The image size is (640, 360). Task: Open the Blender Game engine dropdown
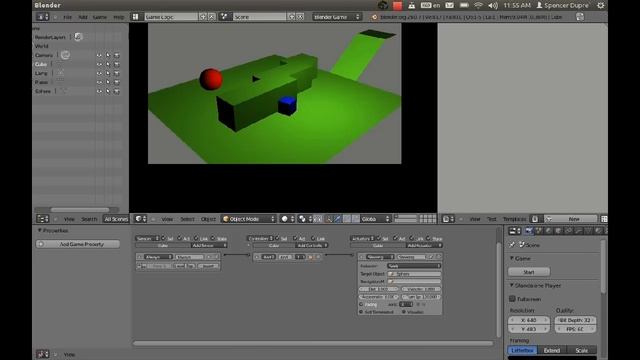click(337, 17)
